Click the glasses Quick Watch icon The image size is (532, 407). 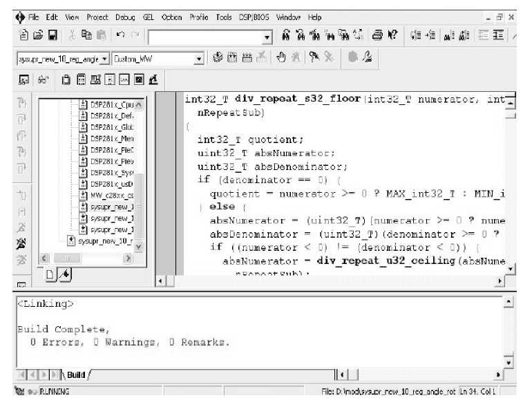pos(43,80)
